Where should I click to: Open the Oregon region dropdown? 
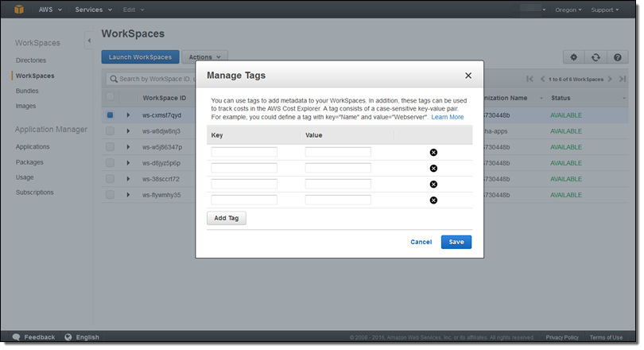coord(568,10)
